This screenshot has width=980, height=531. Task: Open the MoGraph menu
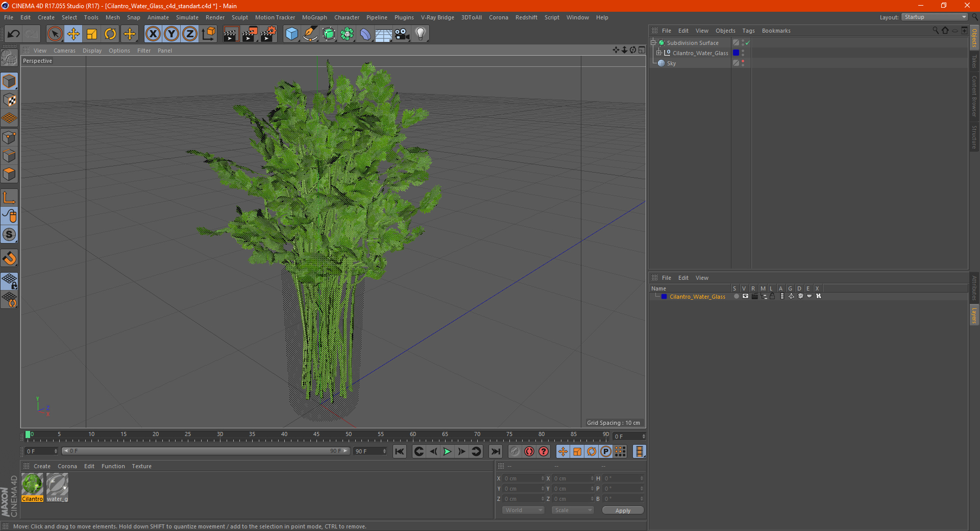pyautogui.click(x=314, y=17)
